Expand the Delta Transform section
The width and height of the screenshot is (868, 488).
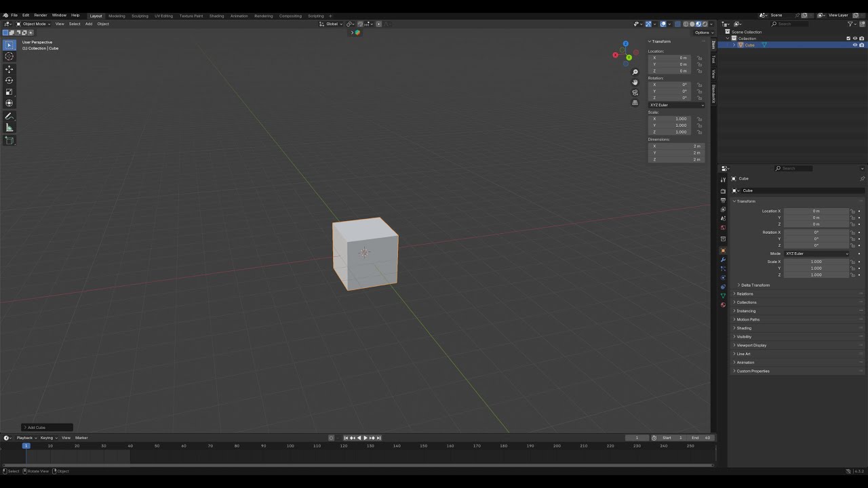tap(754, 285)
